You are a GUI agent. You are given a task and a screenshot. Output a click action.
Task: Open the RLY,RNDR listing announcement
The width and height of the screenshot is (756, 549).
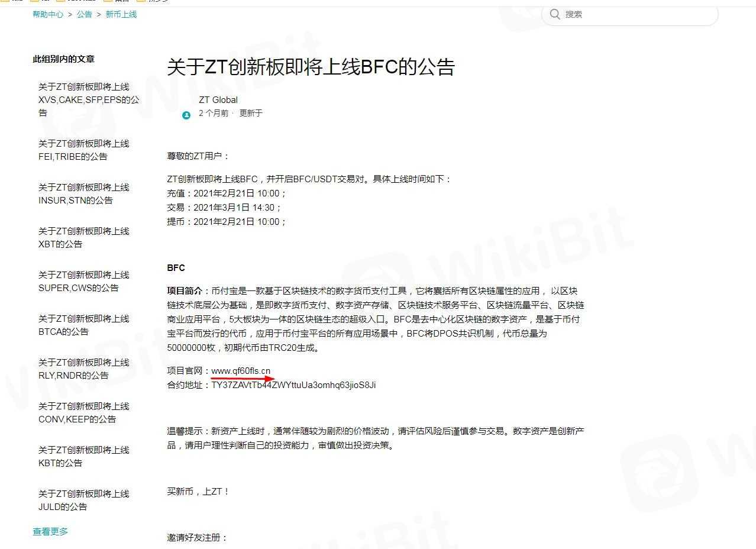coord(83,369)
